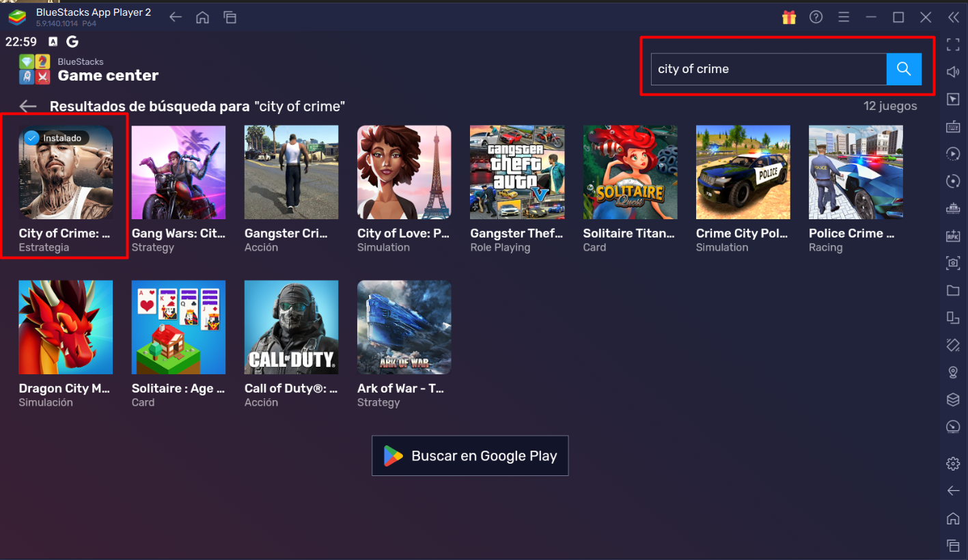This screenshot has width=968, height=560.
Task: Open keyboard game controls in sidebar
Action: pyautogui.click(x=953, y=126)
